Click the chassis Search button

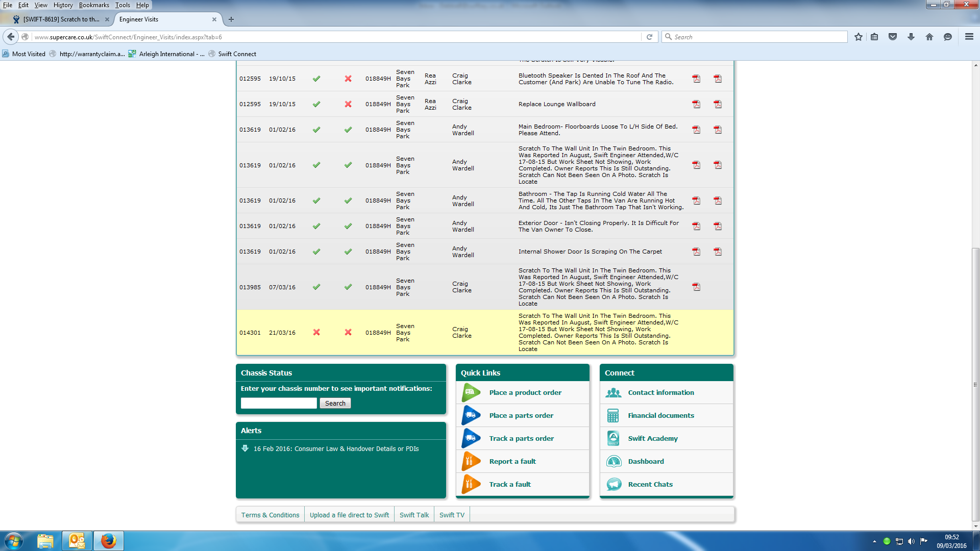pos(335,403)
